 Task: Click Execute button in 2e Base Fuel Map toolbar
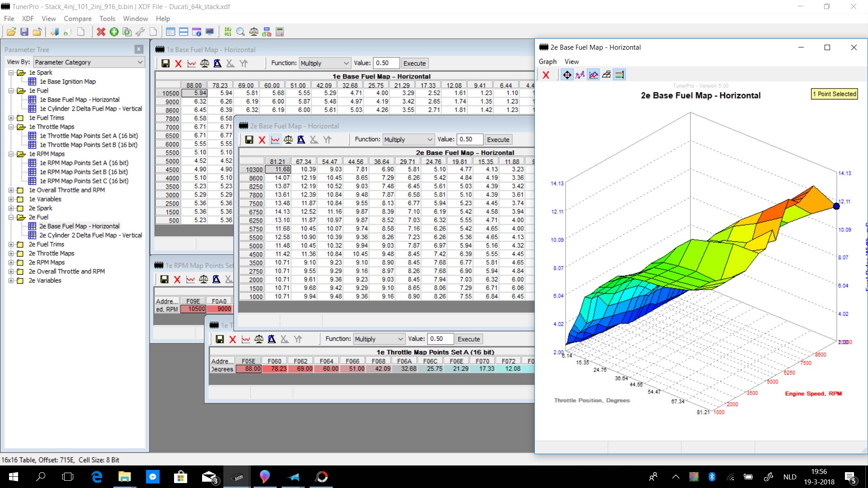[x=498, y=139]
